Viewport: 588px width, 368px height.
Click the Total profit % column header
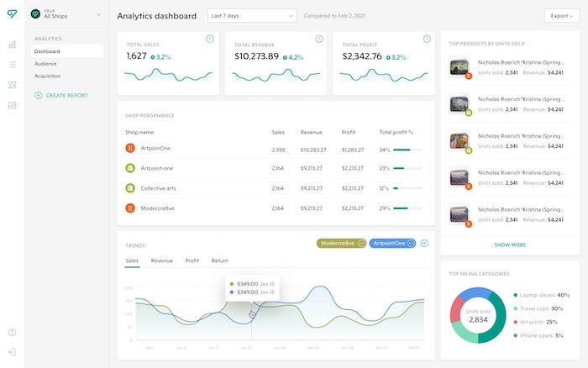[396, 133]
